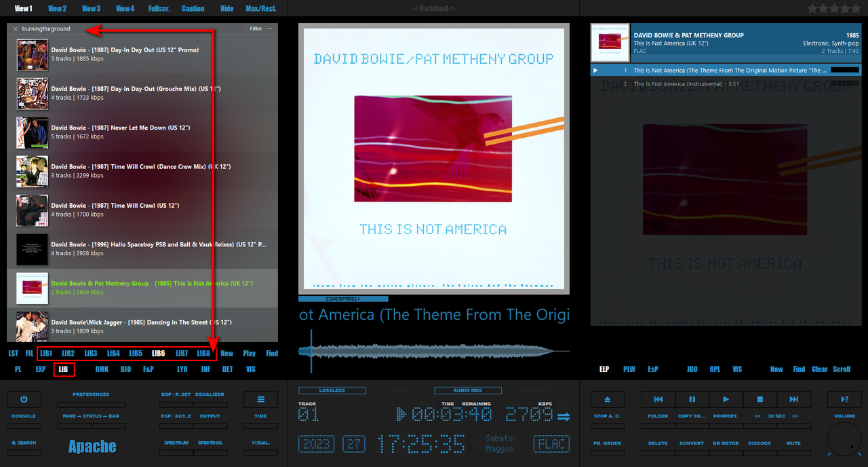
Task: Click the play button
Action: click(x=726, y=400)
